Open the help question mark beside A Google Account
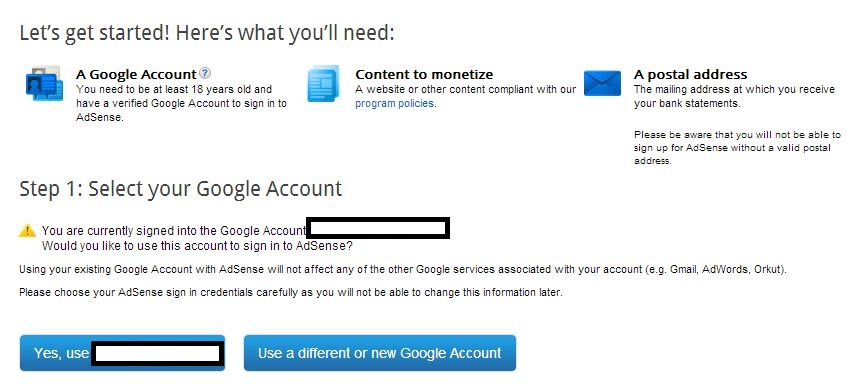This screenshot has width=846, height=385. 205,73
